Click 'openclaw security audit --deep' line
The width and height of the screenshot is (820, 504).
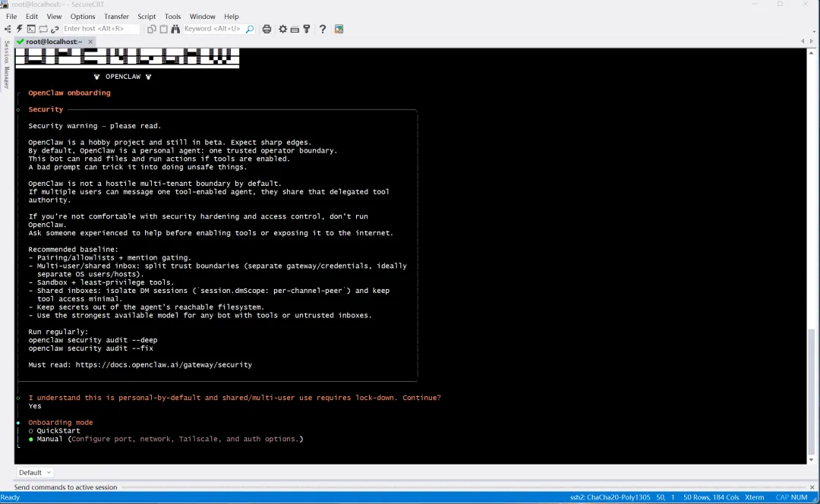[93, 340]
